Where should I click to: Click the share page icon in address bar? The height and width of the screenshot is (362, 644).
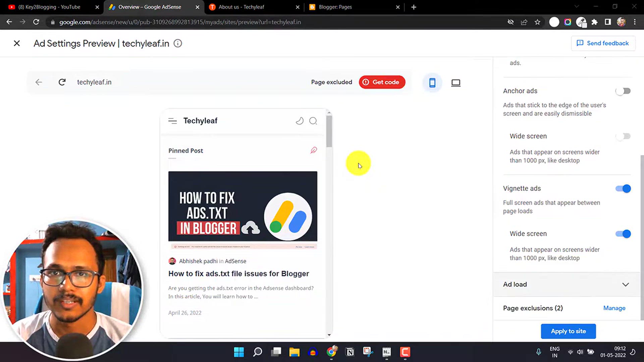pos(524,22)
